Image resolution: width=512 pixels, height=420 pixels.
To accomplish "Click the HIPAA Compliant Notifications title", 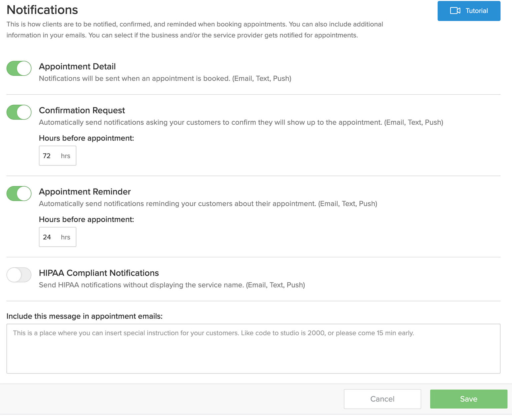I will click(x=99, y=273).
